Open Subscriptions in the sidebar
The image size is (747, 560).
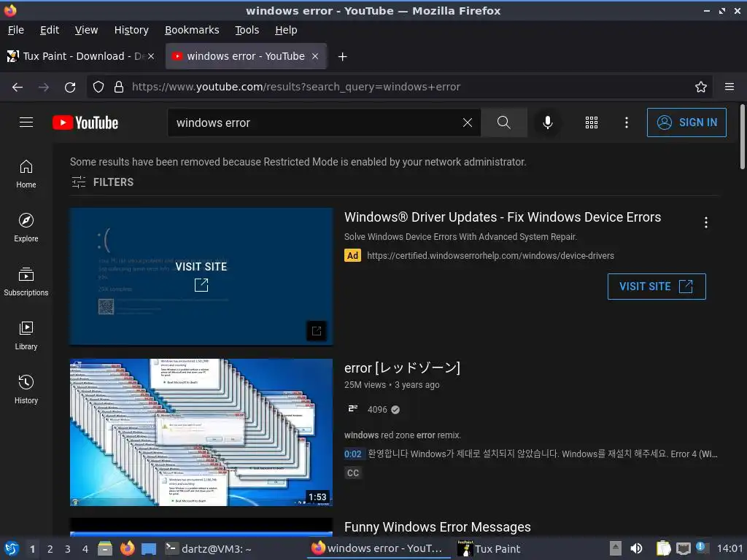click(26, 282)
